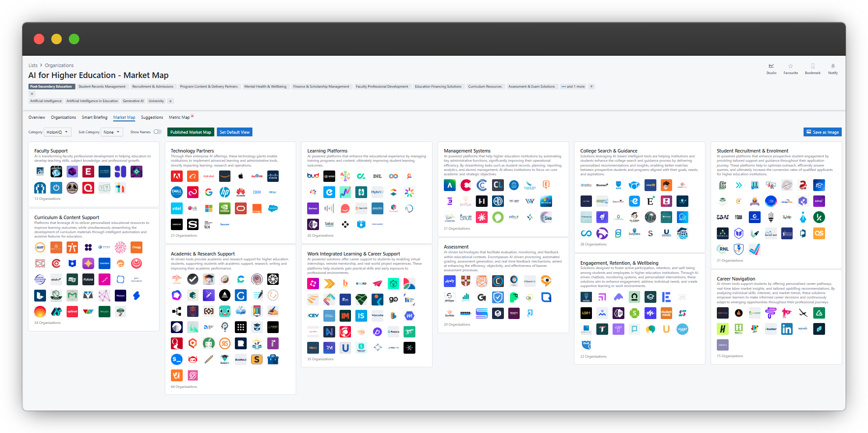This screenshot has height=433, width=868.
Task: Click the Published Market Map button
Action: point(191,132)
